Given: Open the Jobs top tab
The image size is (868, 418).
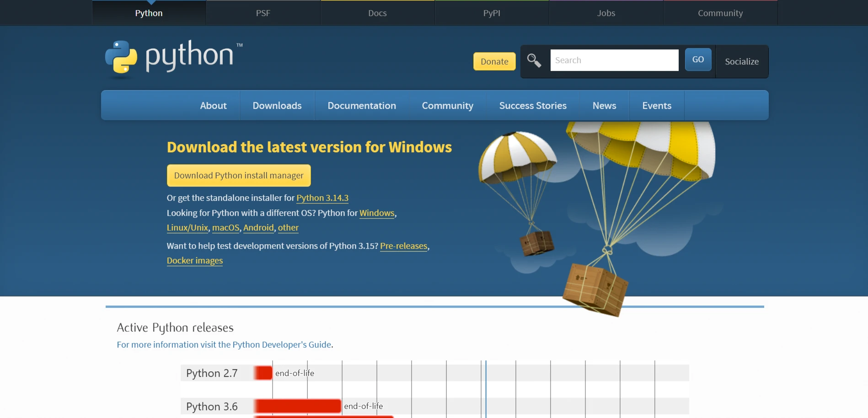Looking at the screenshot, I should 606,13.
